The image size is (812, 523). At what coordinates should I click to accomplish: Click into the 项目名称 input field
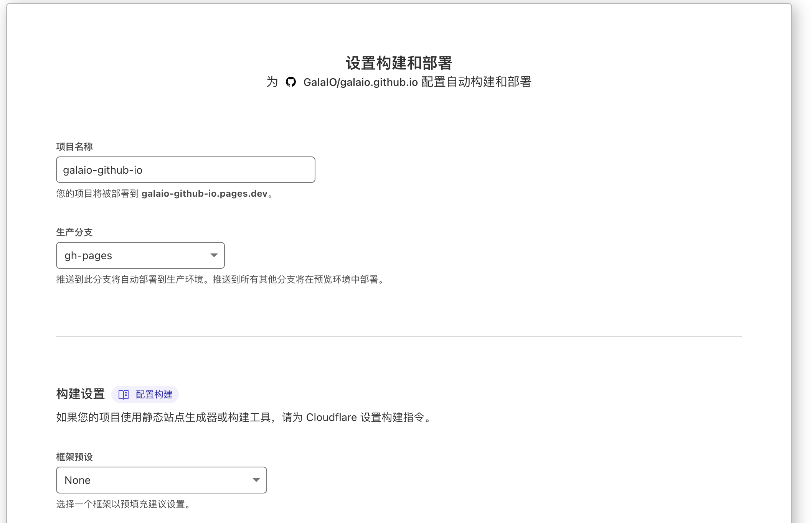185,170
